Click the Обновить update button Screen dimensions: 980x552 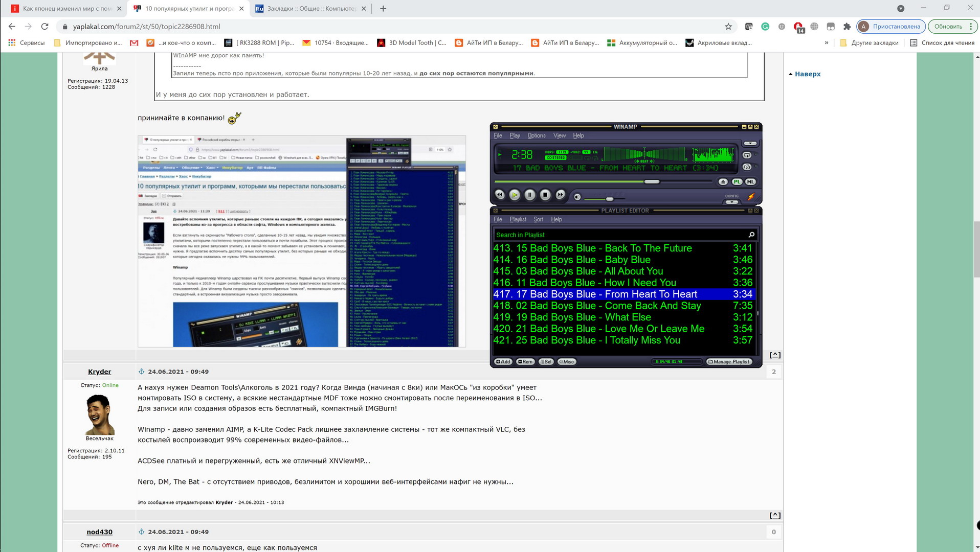point(948,27)
